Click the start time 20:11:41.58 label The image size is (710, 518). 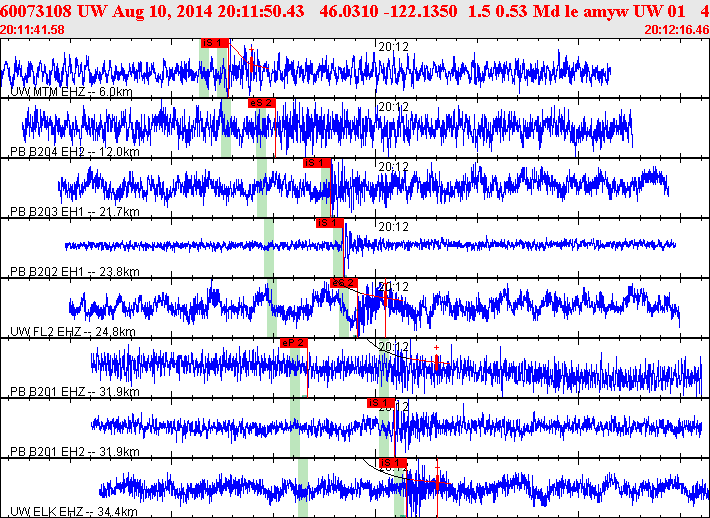click(x=32, y=30)
